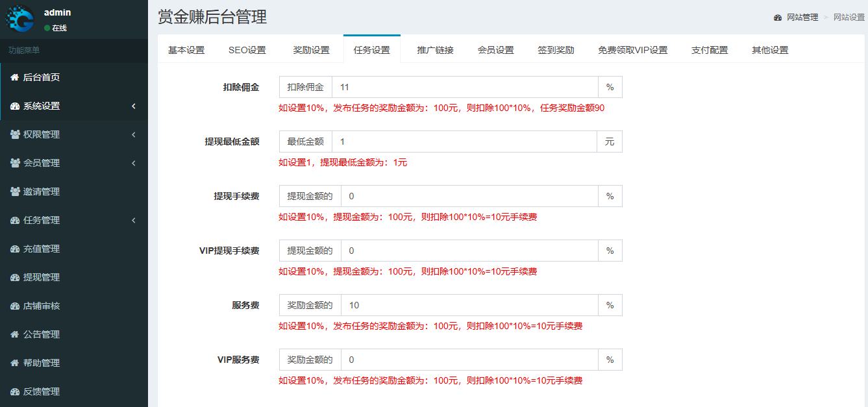Expand the 任务管理 submenu
Image resolution: width=868 pixels, height=407 pixels.
tap(134, 220)
